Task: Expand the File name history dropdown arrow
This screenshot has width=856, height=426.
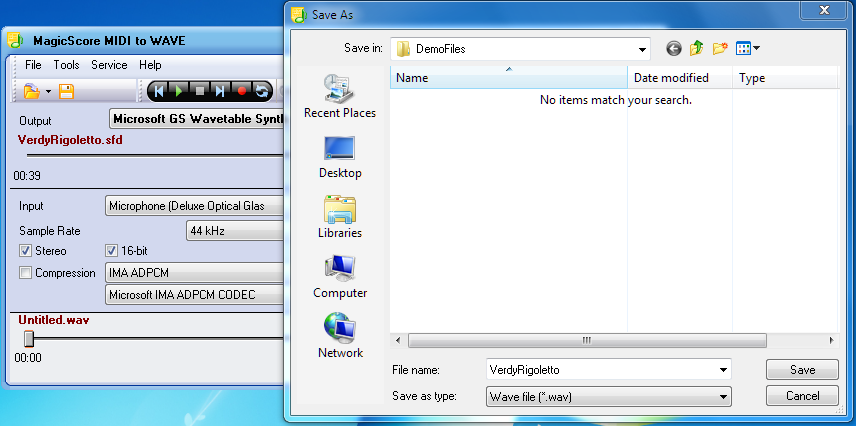Action: click(724, 370)
